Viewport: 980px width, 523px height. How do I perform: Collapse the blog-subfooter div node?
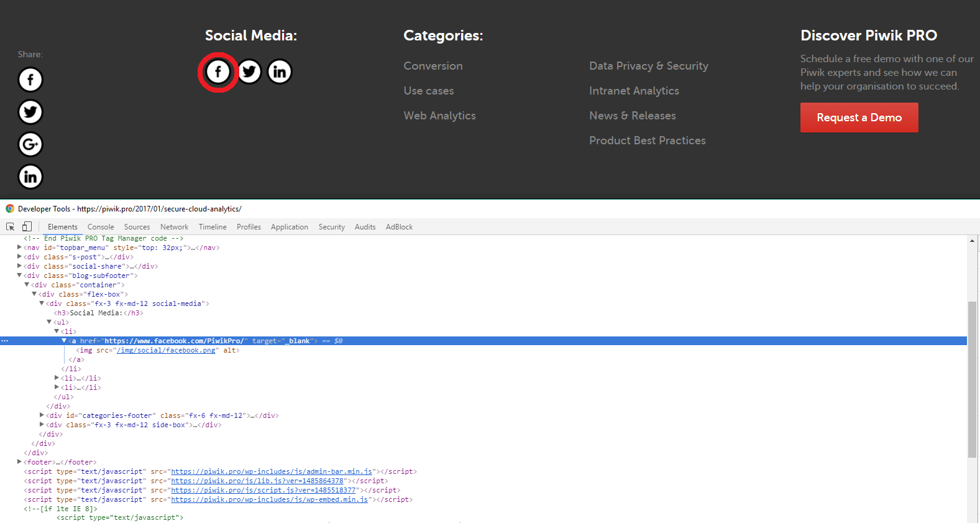(x=19, y=275)
